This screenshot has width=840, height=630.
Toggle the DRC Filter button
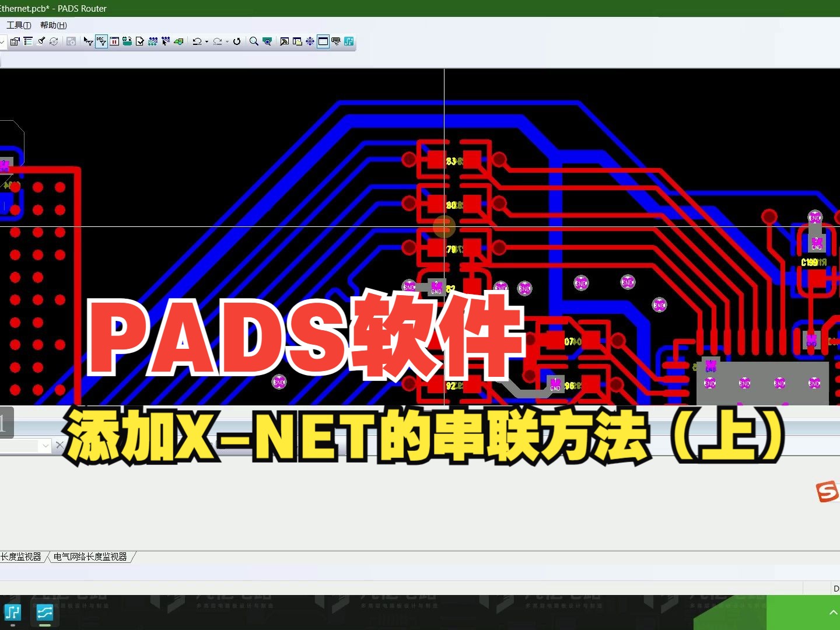pyautogui.click(x=101, y=41)
